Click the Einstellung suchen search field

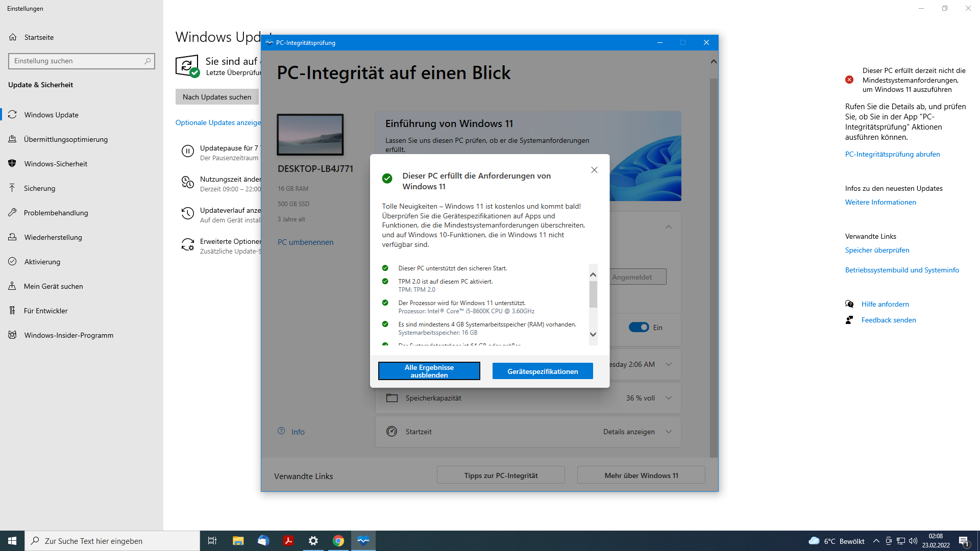(78, 61)
